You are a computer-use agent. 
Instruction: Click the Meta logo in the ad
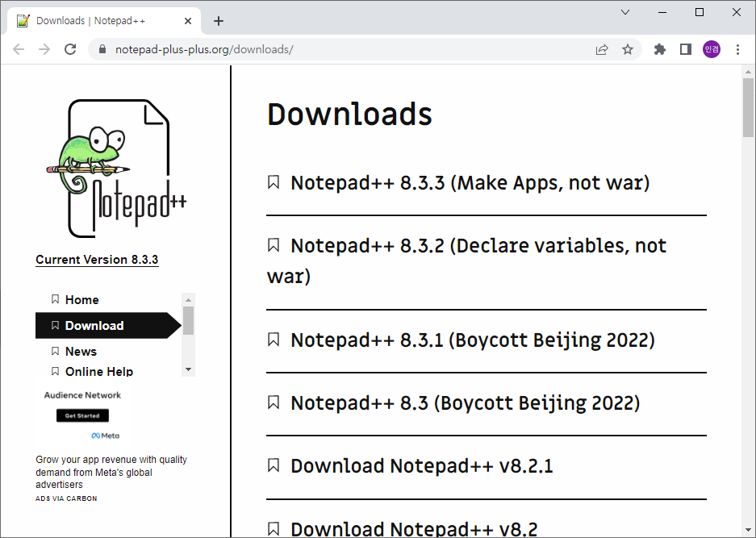(106, 436)
